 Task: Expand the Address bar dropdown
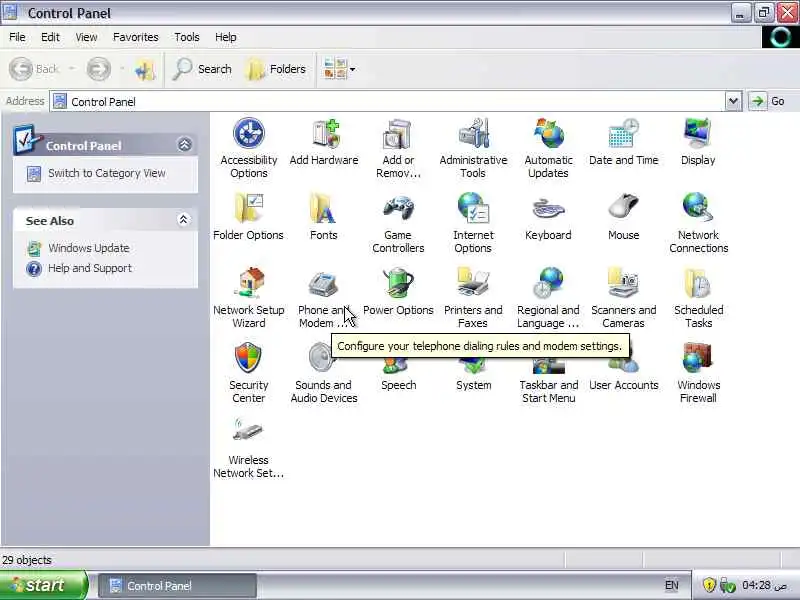pyautogui.click(x=733, y=101)
